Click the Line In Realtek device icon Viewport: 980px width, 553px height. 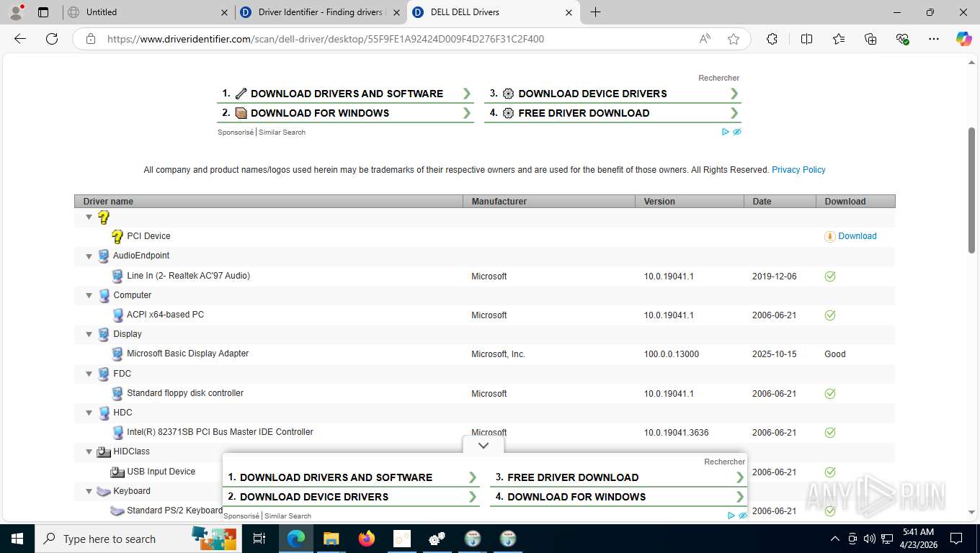[117, 276]
